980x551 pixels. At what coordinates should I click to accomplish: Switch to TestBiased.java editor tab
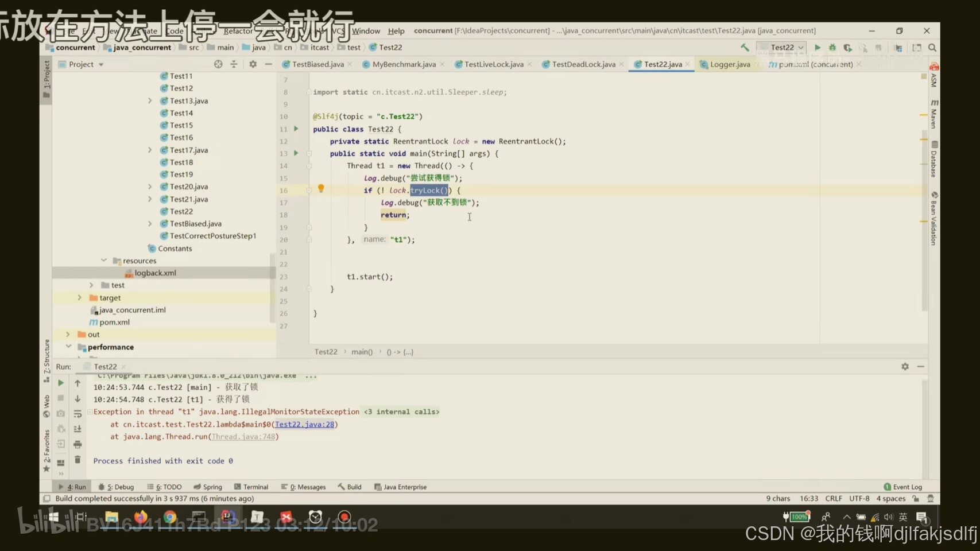click(x=317, y=64)
